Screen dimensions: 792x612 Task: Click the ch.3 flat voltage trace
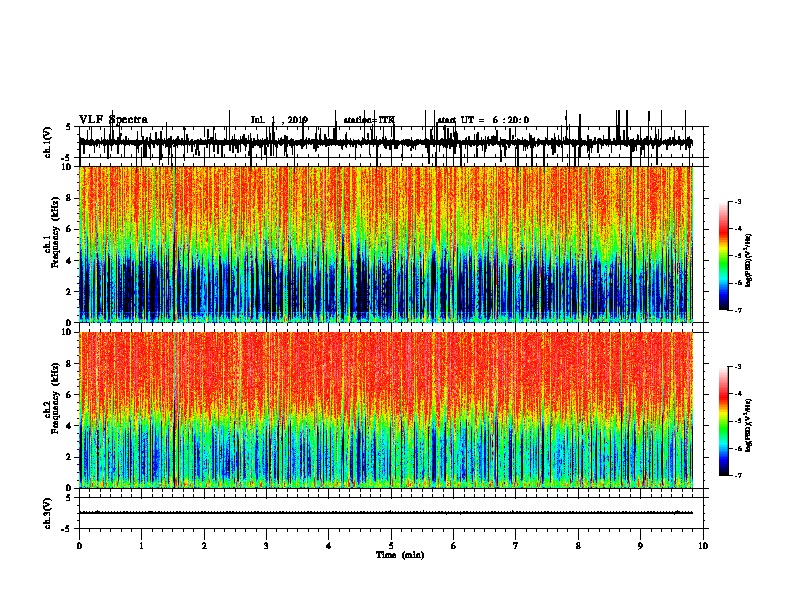(385, 513)
